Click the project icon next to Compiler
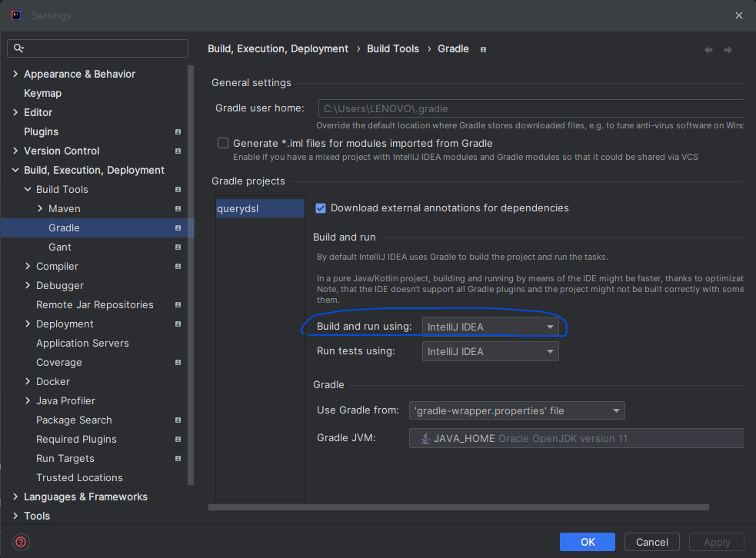756x558 pixels. tap(178, 266)
